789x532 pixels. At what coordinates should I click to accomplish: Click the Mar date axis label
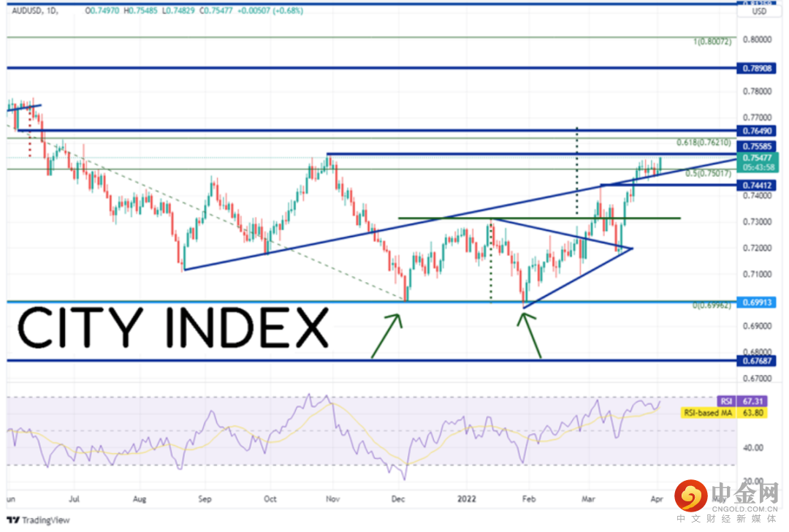pyautogui.click(x=587, y=499)
